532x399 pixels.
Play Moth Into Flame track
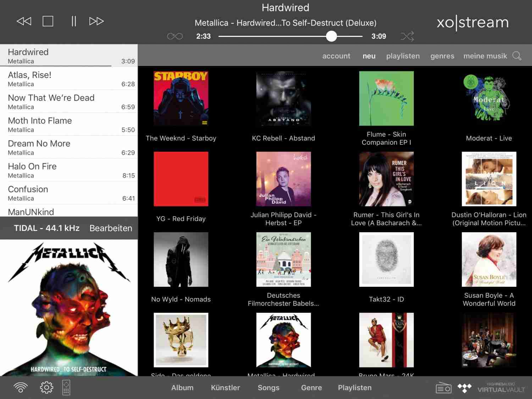pyautogui.click(x=69, y=124)
